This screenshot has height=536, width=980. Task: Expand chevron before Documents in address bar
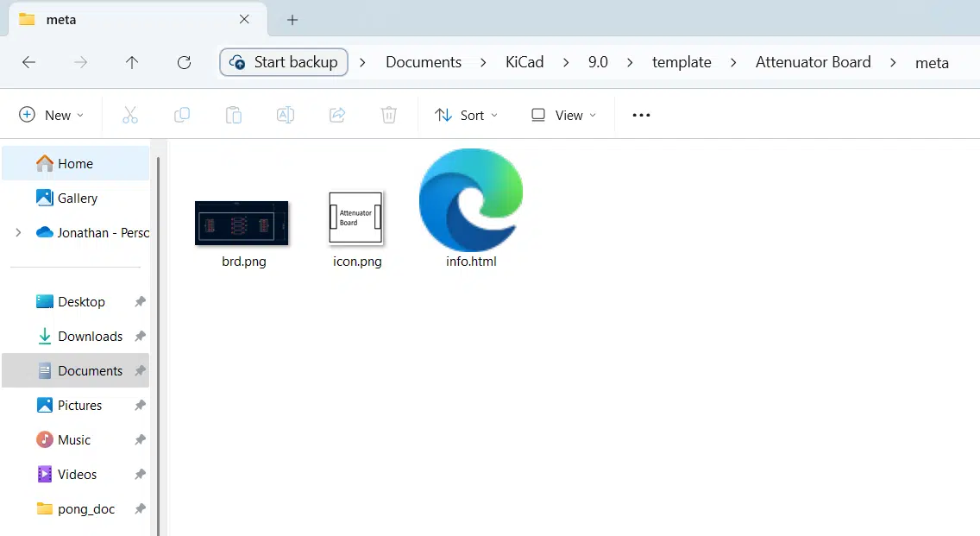[362, 62]
